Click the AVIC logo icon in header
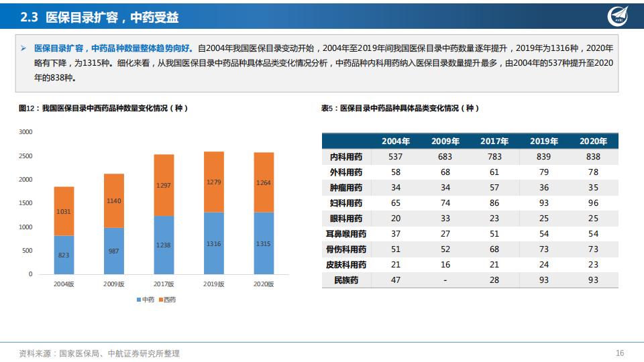 coord(618,16)
